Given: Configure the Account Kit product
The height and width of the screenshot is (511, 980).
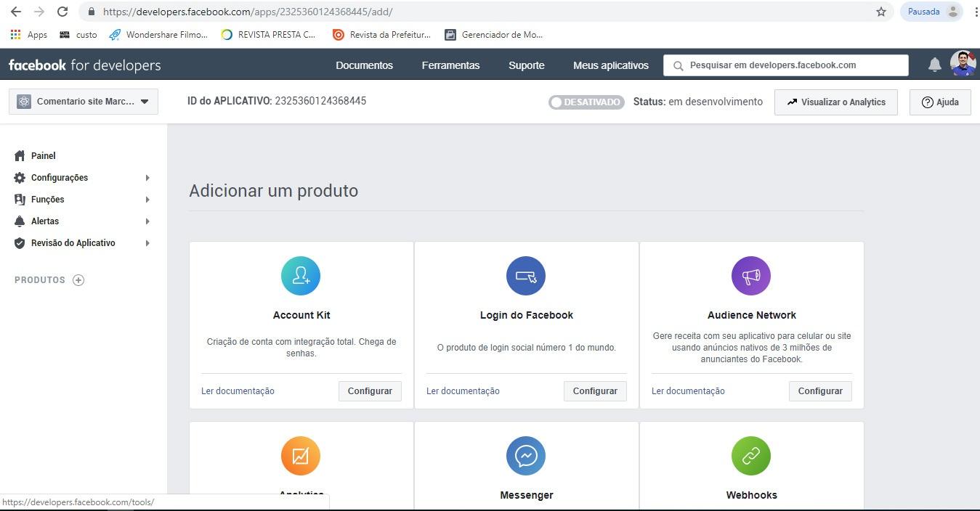Looking at the screenshot, I should click(370, 391).
